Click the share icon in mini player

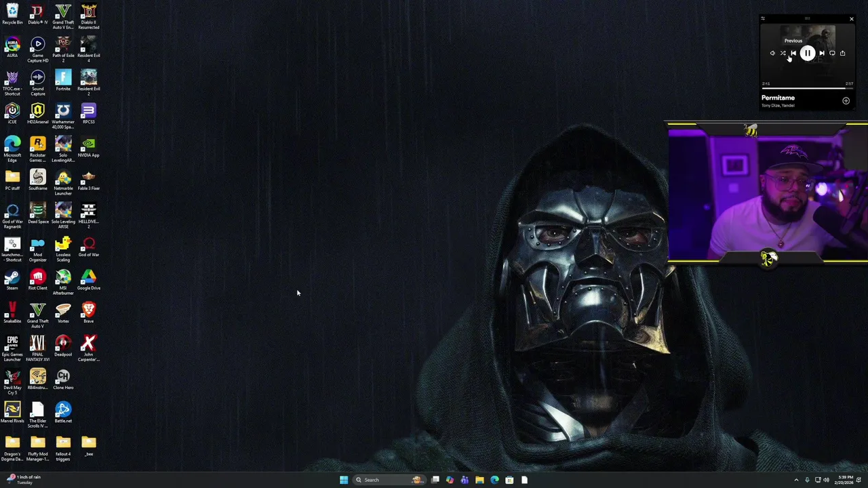842,53
